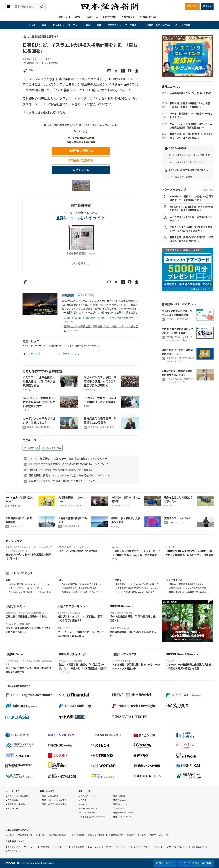The width and height of the screenshot is (219, 868).
Task: Click サイトに関するご意見ご要望 button
Action: (x=196, y=863)
